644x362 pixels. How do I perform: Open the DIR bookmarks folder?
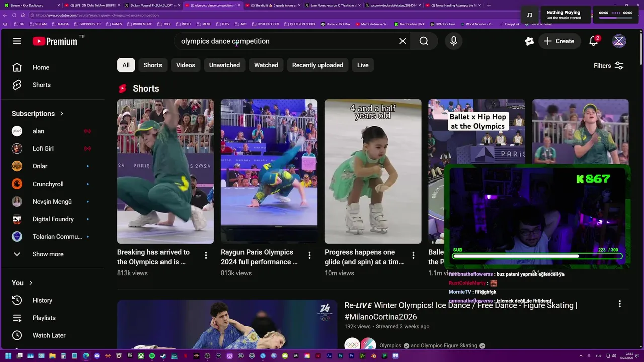point(19,24)
